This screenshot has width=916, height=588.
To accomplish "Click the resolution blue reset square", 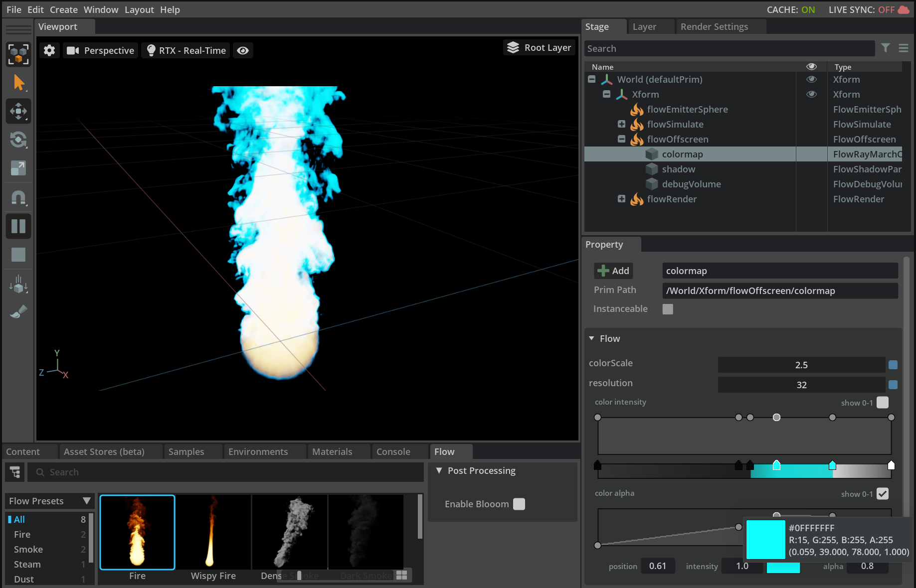I will click(x=893, y=385).
